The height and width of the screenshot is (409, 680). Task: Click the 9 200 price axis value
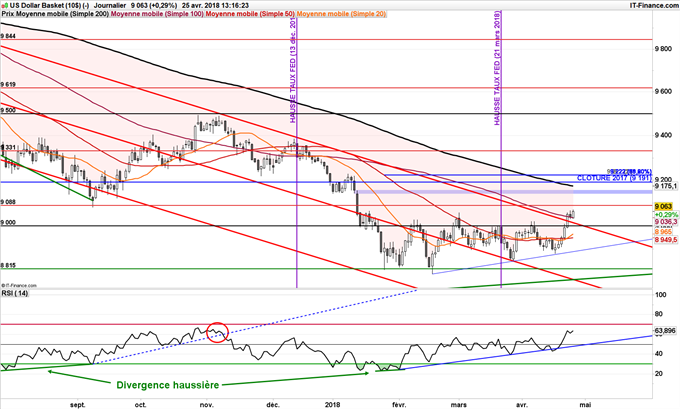tap(663, 180)
